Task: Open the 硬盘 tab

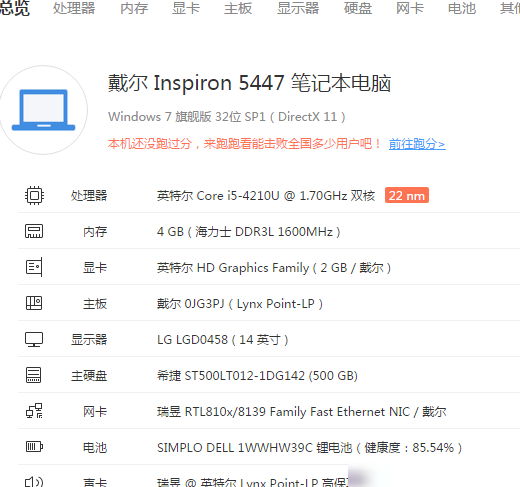Action: coord(358,8)
